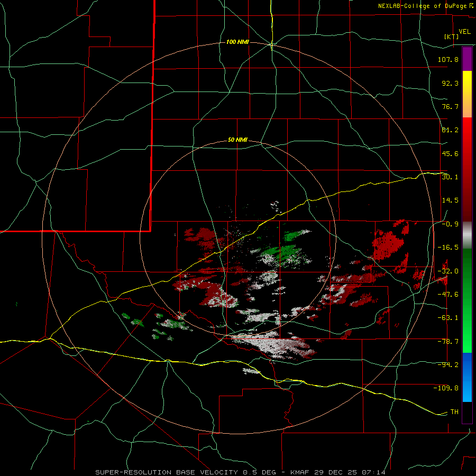
Task: Click the -47.6 legend value
Action: point(448,295)
